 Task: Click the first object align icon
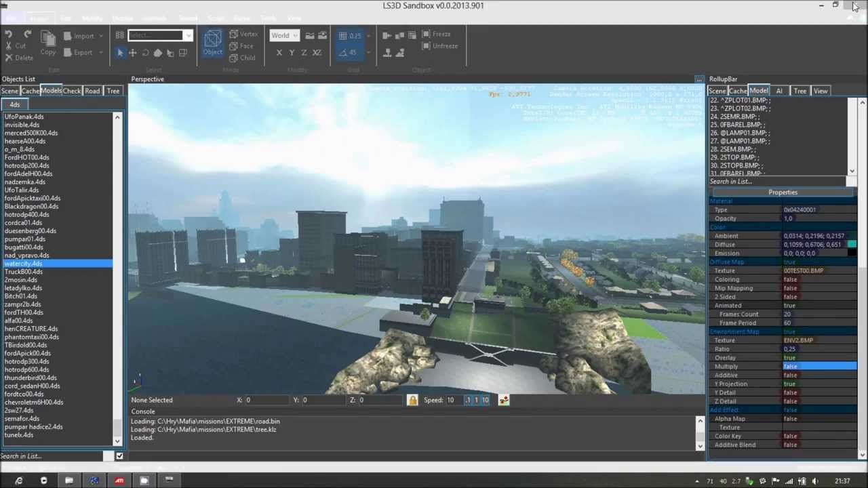click(387, 35)
